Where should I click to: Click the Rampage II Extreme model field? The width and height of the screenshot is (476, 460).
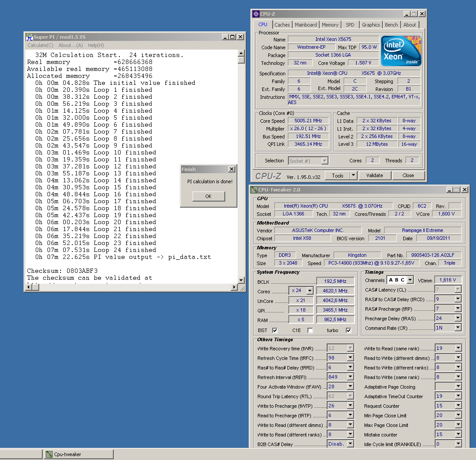(422, 230)
